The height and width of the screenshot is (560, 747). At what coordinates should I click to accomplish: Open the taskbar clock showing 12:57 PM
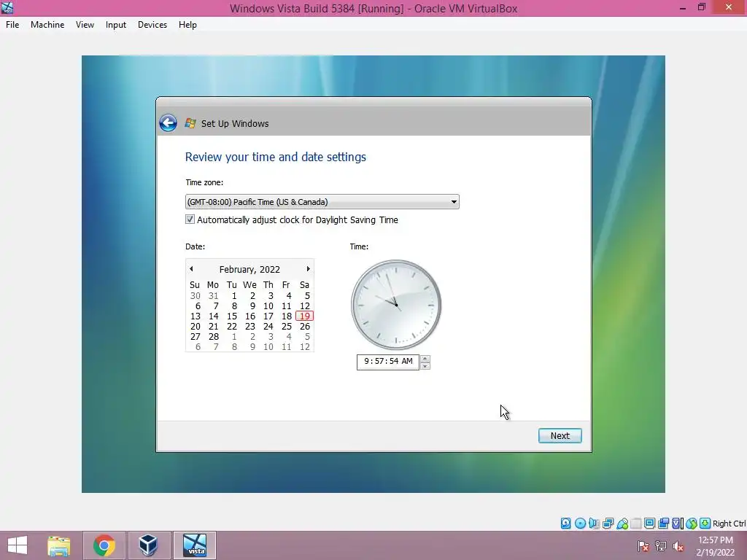[x=716, y=546]
